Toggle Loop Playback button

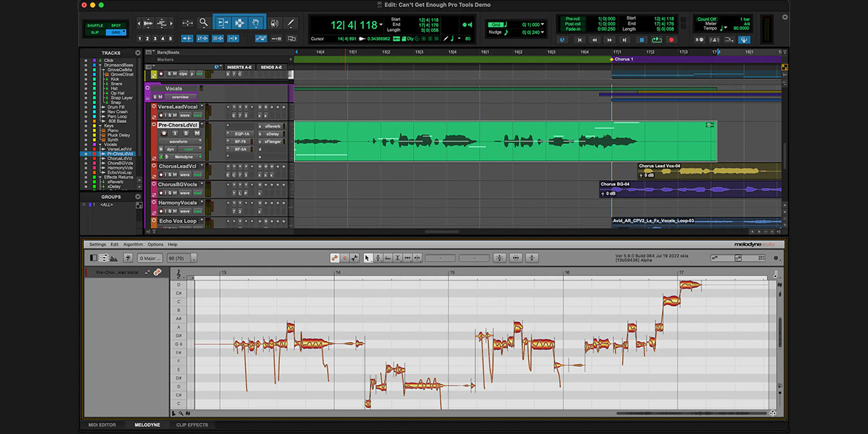(x=657, y=40)
